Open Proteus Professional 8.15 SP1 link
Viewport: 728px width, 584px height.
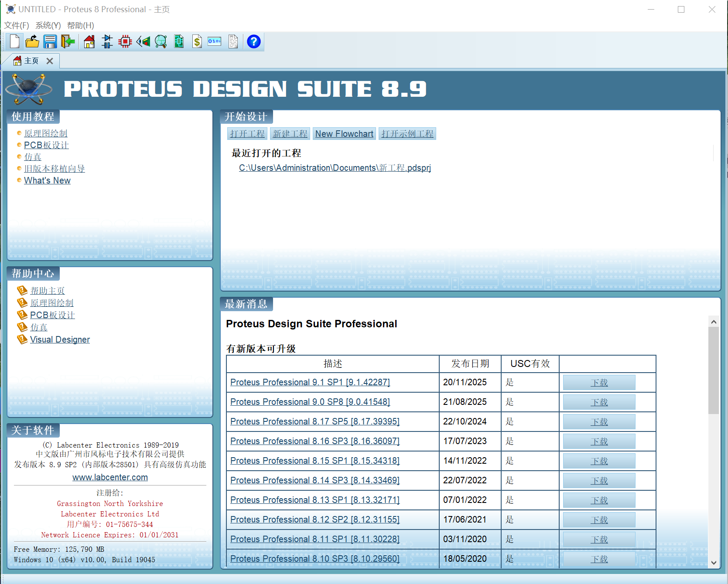pyautogui.click(x=315, y=461)
